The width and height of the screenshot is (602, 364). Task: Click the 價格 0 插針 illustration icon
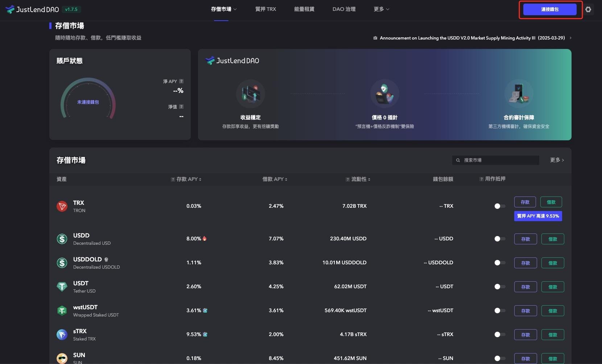point(385,94)
